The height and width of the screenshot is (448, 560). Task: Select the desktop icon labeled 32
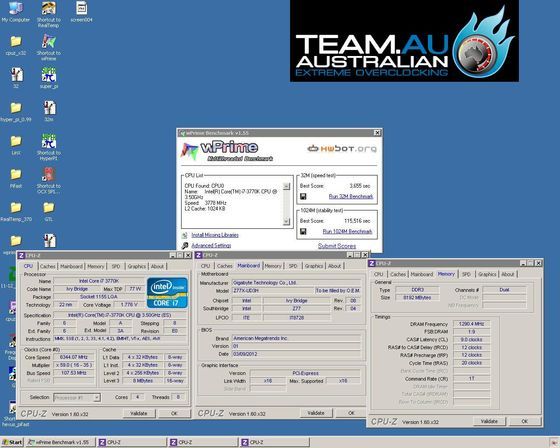point(16,78)
